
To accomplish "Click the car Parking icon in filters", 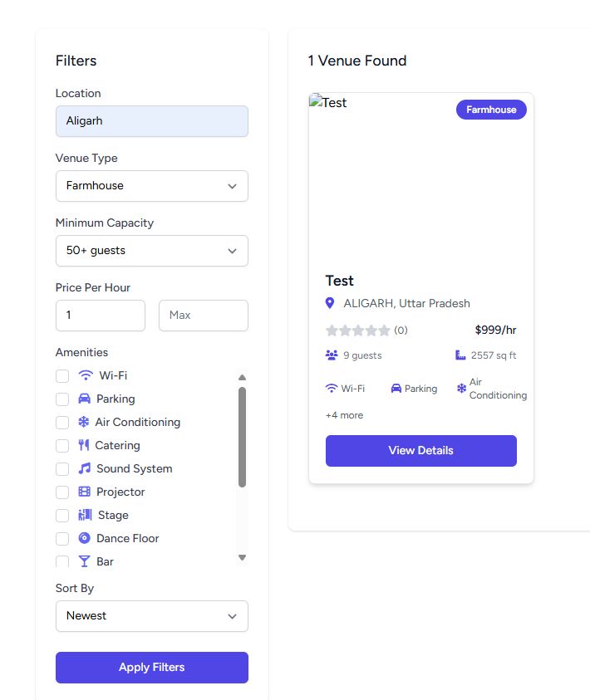I will (84, 399).
